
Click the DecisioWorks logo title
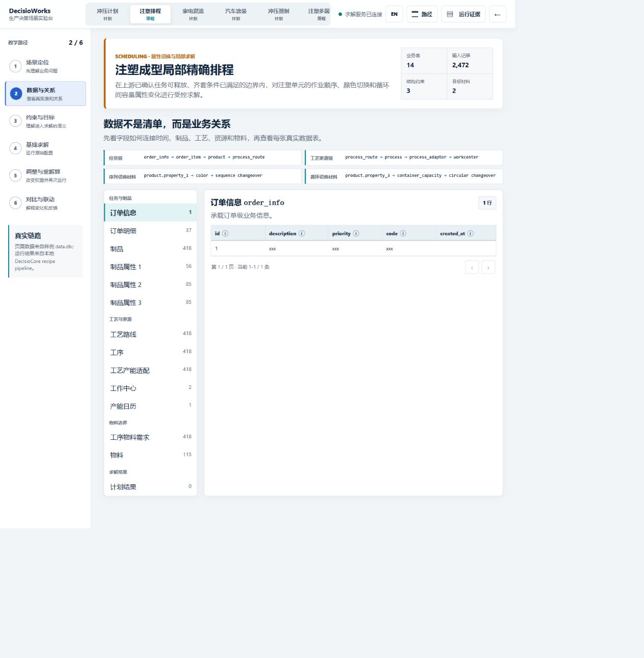tap(30, 11)
